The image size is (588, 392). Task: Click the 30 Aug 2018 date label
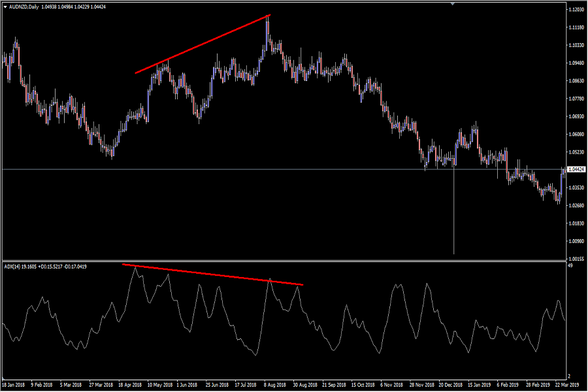point(305,385)
